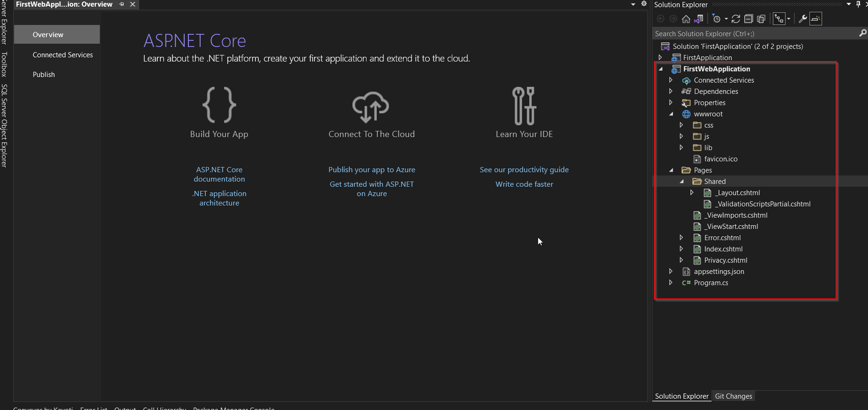
Task: Click the Learn Your IDE tools icon
Action: click(x=524, y=105)
